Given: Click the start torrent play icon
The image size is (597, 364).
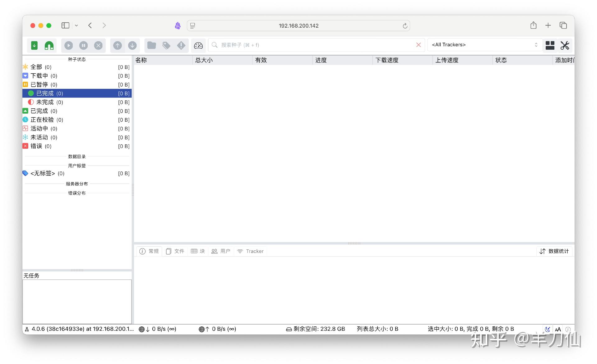Looking at the screenshot, I should coord(68,45).
